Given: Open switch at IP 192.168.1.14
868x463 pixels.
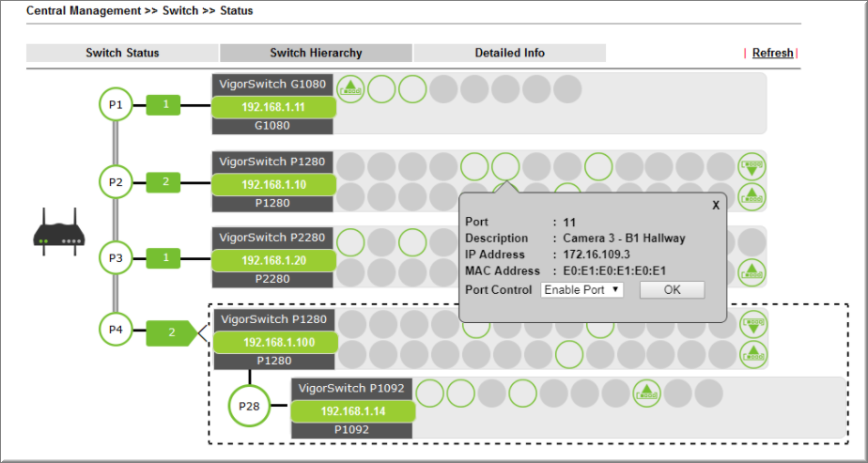Looking at the screenshot, I should point(352,411).
